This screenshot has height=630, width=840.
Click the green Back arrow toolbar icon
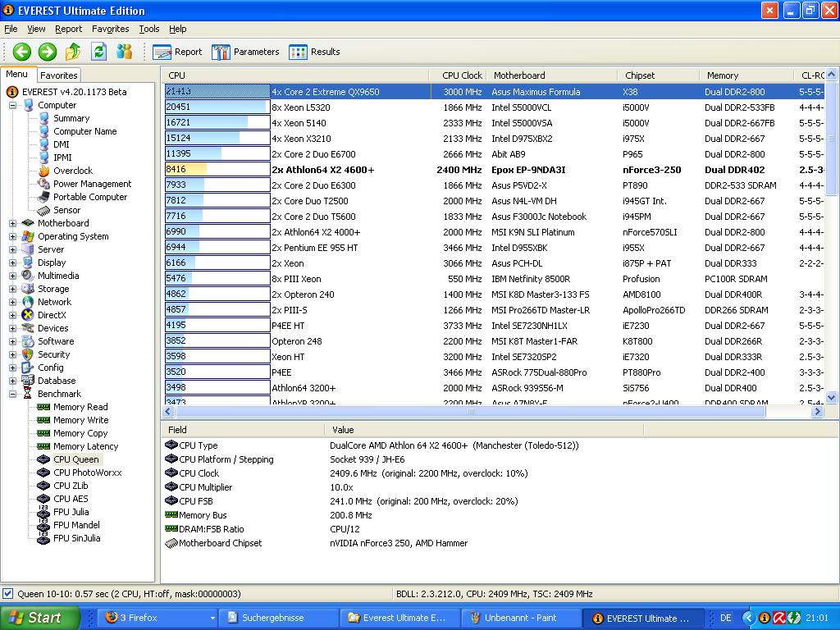(22, 52)
